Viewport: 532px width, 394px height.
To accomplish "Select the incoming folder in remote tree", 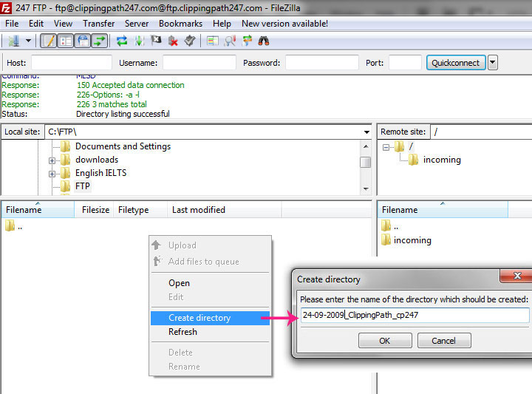I will click(x=442, y=160).
